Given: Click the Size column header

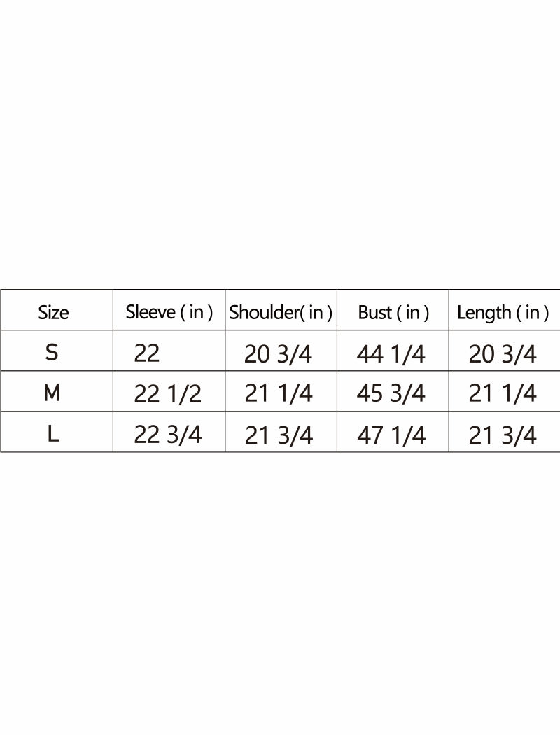Looking at the screenshot, I should coord(54,312).
